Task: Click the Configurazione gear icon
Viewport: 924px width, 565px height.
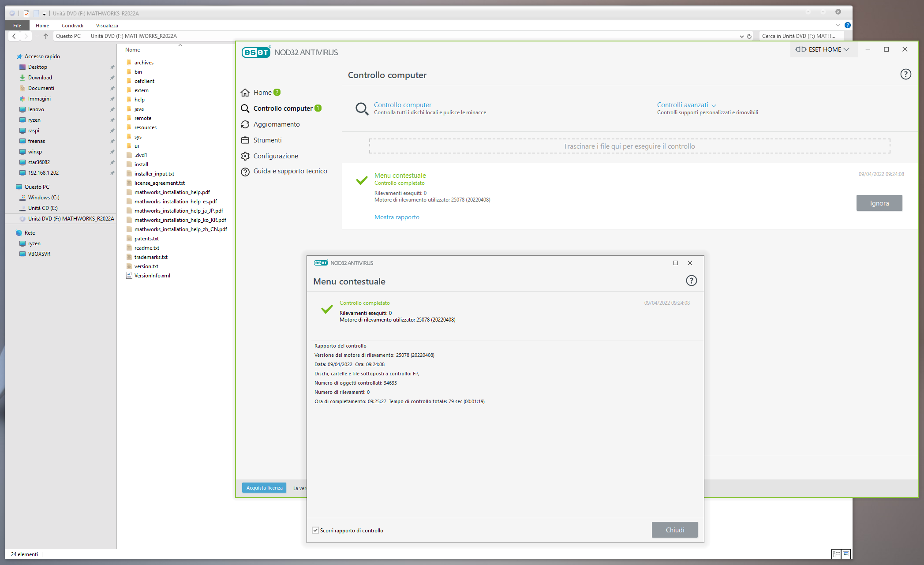Action: pyautogui.click(x=245, y=156)
